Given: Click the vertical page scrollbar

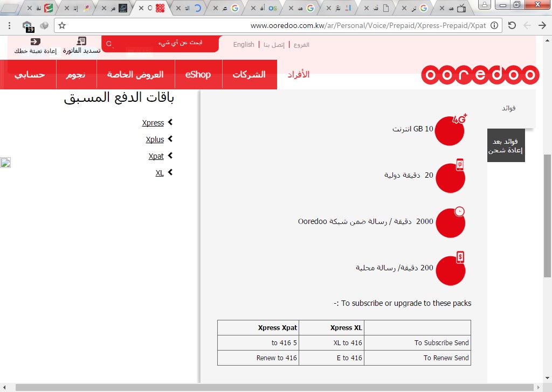Looking at the screenshot, I should (547, 215).
